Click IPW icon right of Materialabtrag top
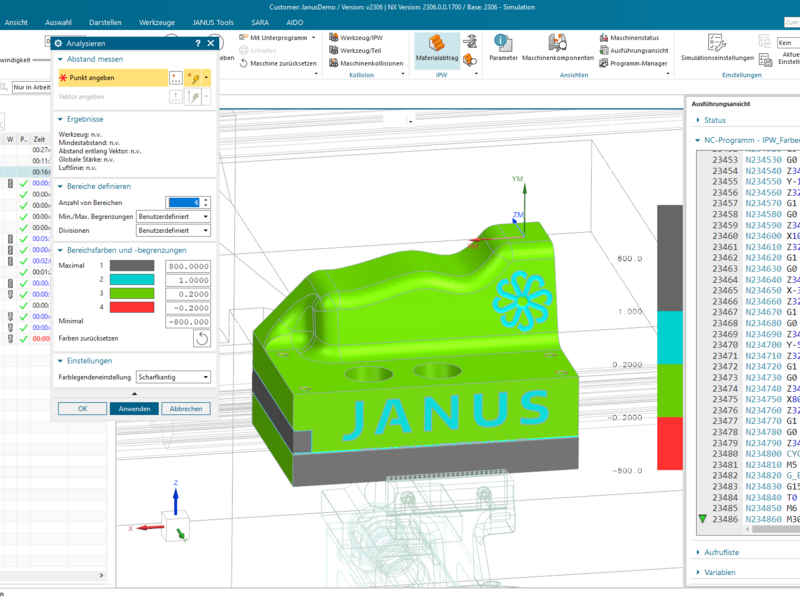800x600 pixels. 470,41
